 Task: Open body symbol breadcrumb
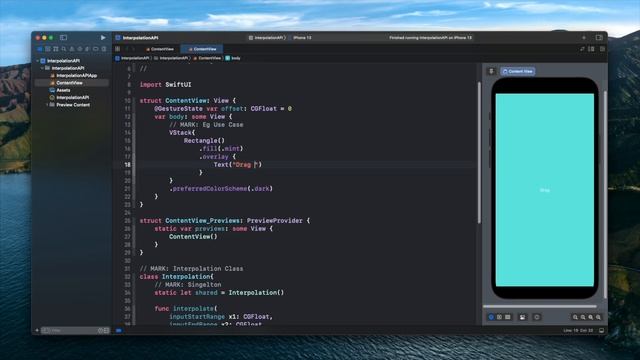(x=233, y=58)
